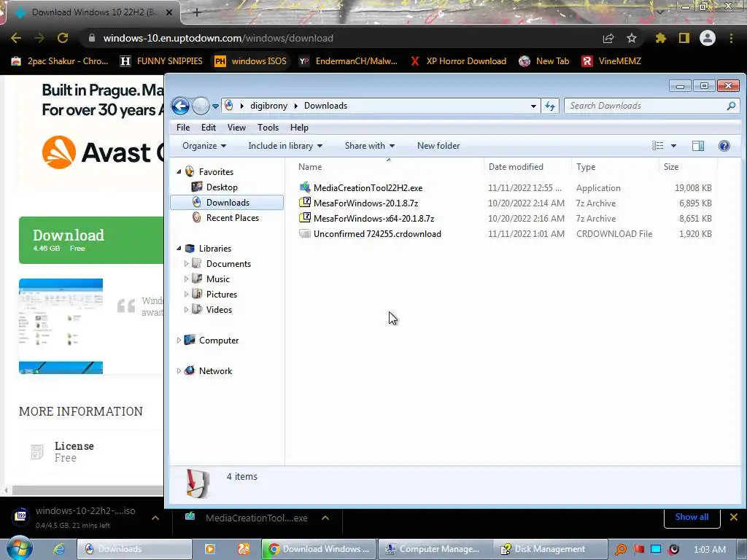
Task: Click the green Download button in Chrome
Action: click(x=91, y=240)
